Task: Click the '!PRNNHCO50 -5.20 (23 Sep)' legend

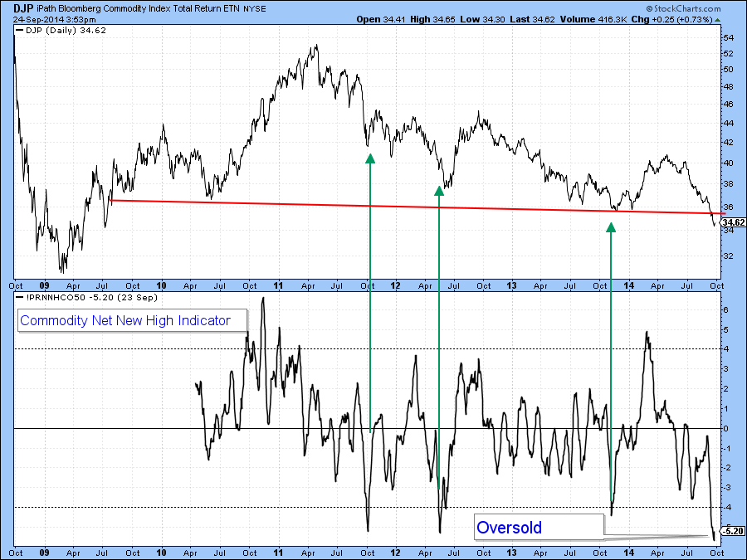Action: (x=86, y=298)
